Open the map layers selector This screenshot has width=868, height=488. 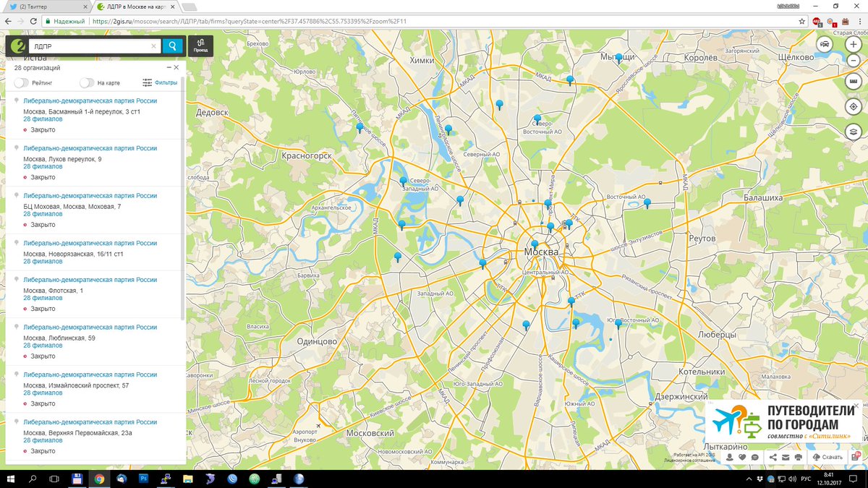pos(854,132)
